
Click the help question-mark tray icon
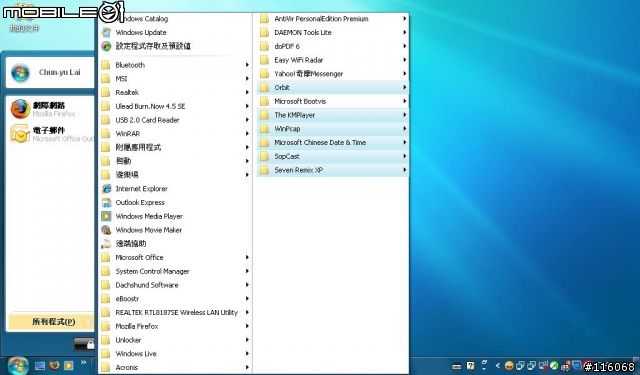(470, 366)
